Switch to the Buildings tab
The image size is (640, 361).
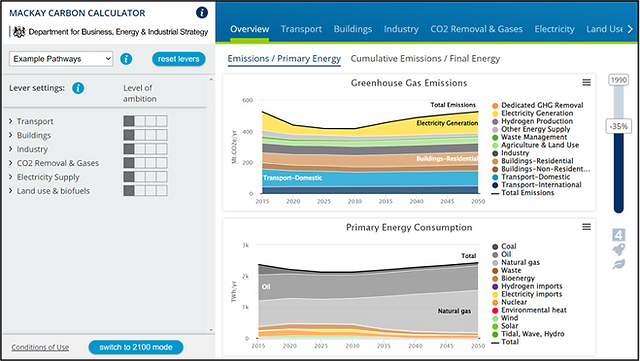[x=353, y=29]
